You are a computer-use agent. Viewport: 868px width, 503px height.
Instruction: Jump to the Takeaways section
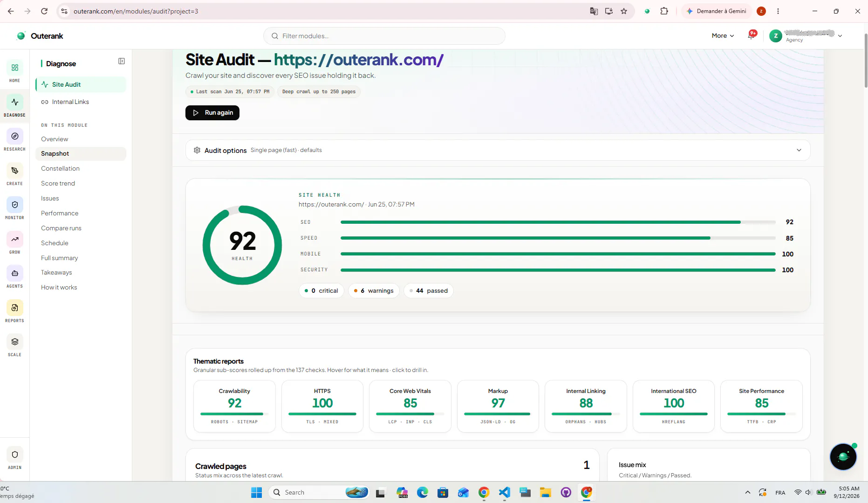tap(56, 273)
